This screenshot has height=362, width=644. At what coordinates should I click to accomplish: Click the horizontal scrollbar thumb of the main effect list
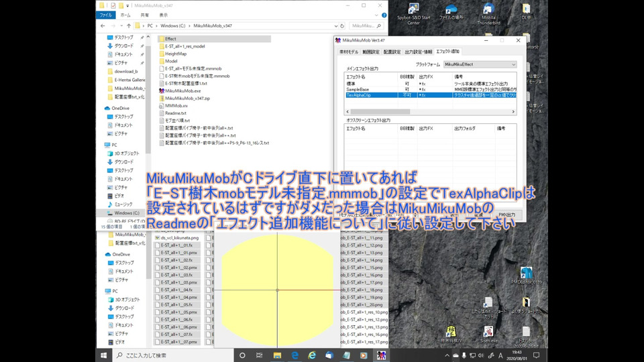(x=380, y=112)
